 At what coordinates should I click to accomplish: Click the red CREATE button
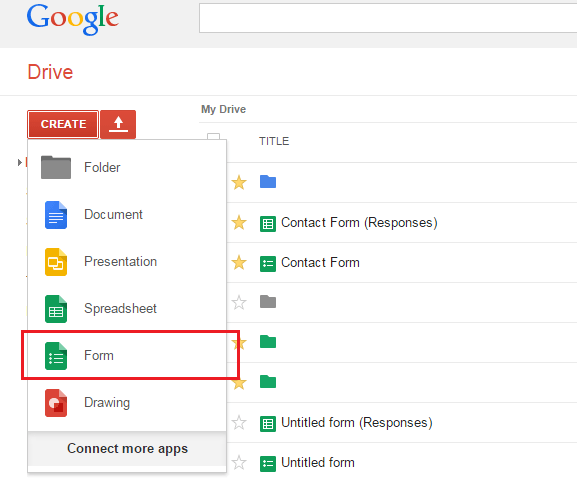tap(63, 124)
